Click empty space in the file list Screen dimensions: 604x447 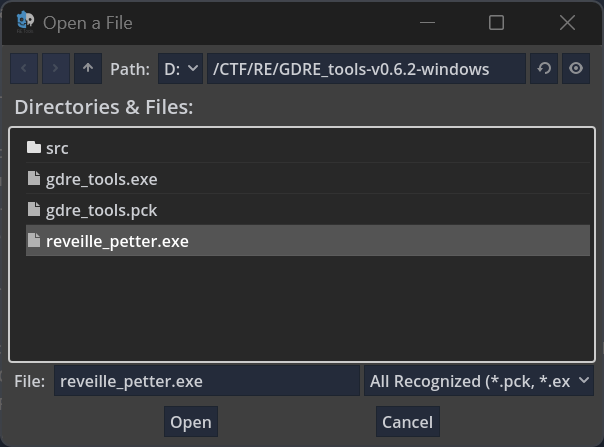[x=300, y=310]
